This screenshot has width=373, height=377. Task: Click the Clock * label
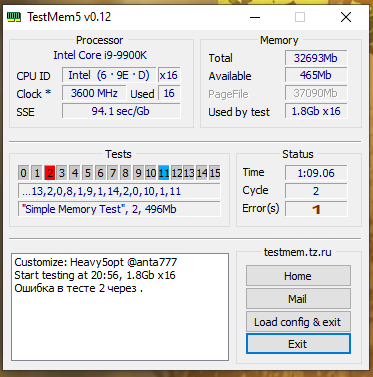(34, 94)
